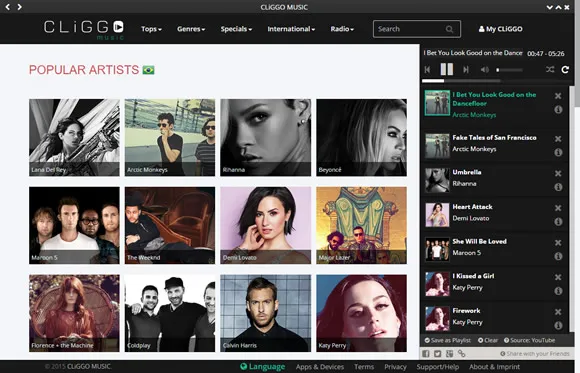Copy share link icon
580x373 pixels.
(461, 354)
